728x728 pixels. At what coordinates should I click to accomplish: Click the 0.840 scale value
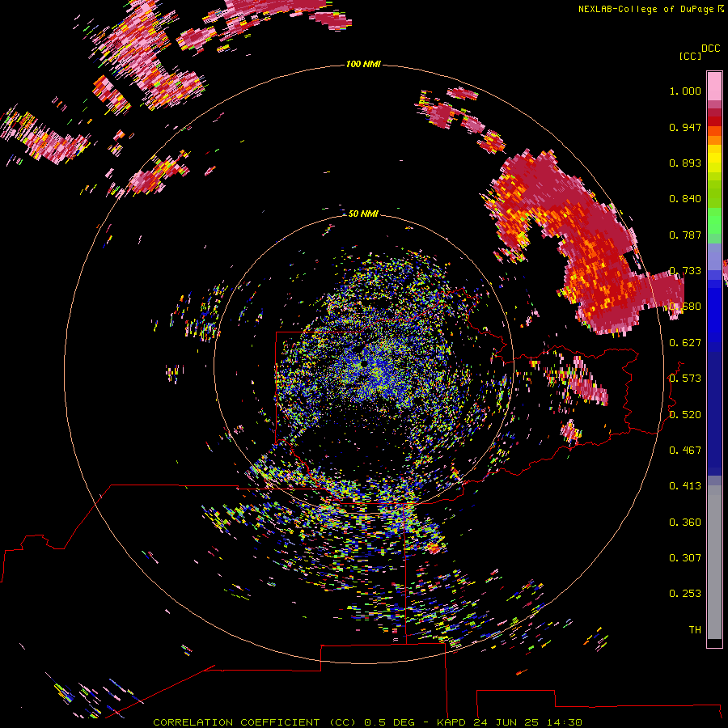tap(685, 199)
